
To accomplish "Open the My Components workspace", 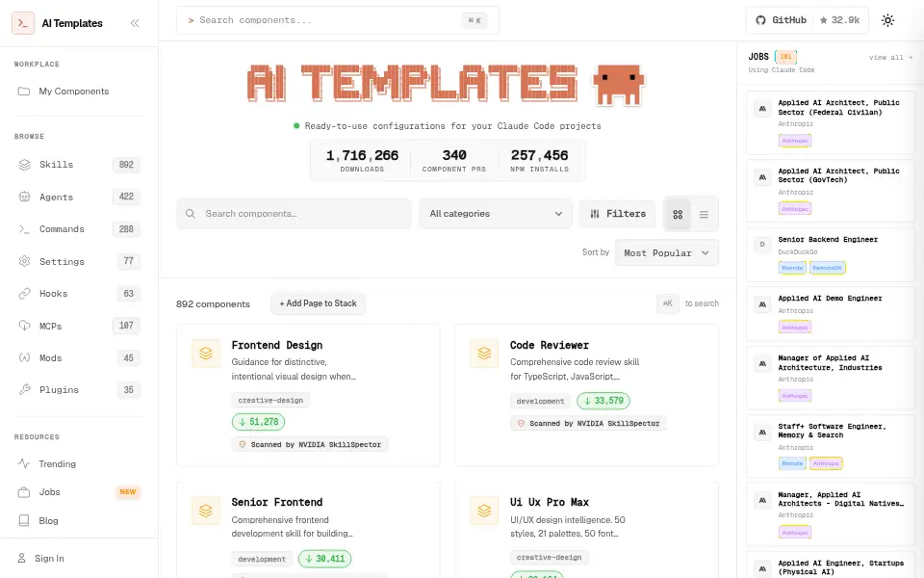I will tap(78, 92).
